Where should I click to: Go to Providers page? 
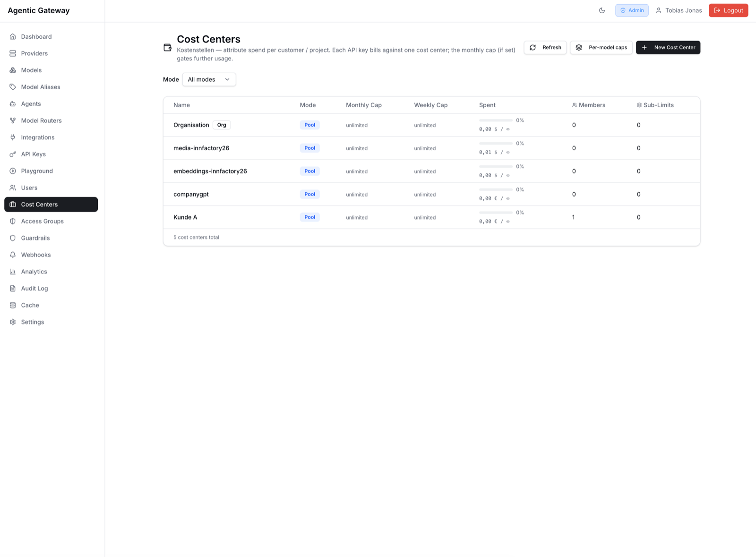coord(51,53)
